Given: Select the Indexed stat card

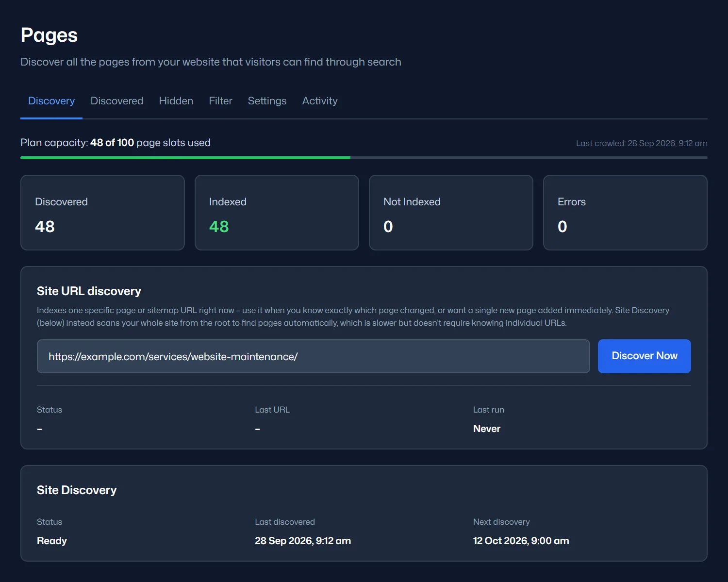Looking at the screenshot, I should [x=277, y=213].
